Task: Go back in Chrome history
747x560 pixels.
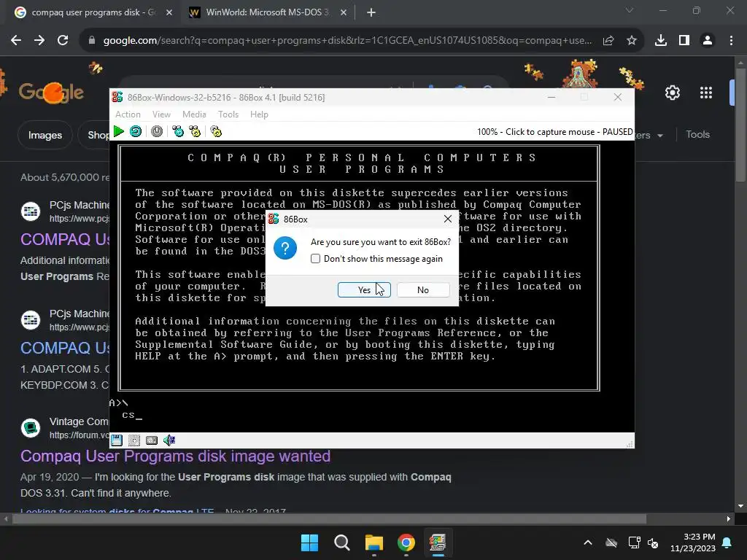Action: [x=16, y=41]
